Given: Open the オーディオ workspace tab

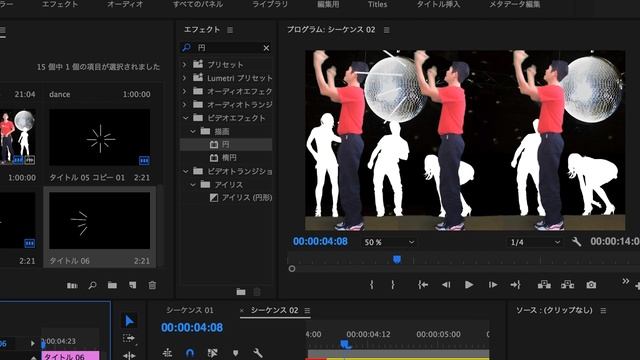Looking at the screenshot, I should pos(125,4).
